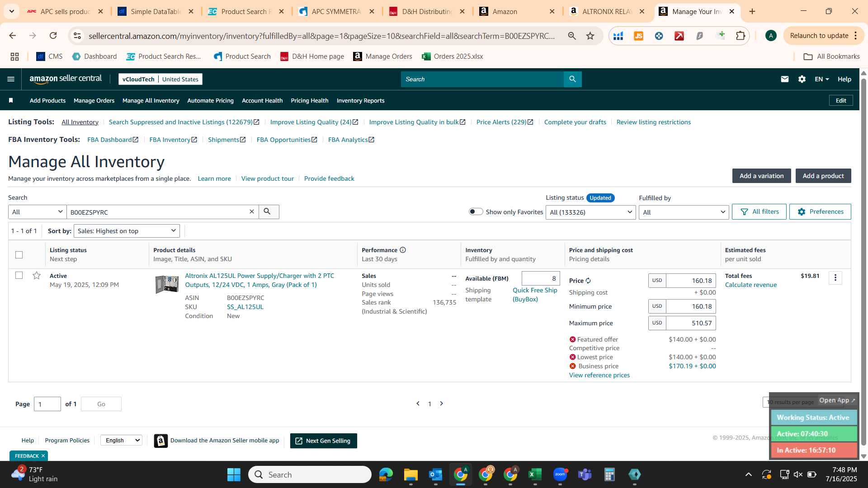Viewport: 868px width, 488px height.
Task: Open the Calculate revenue link
Action: [751, 285]
